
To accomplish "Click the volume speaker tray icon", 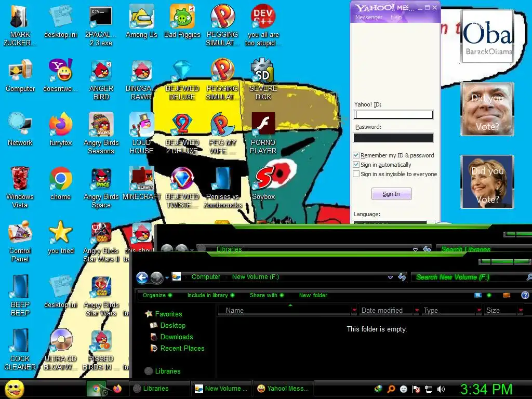I will click(441, 389).
